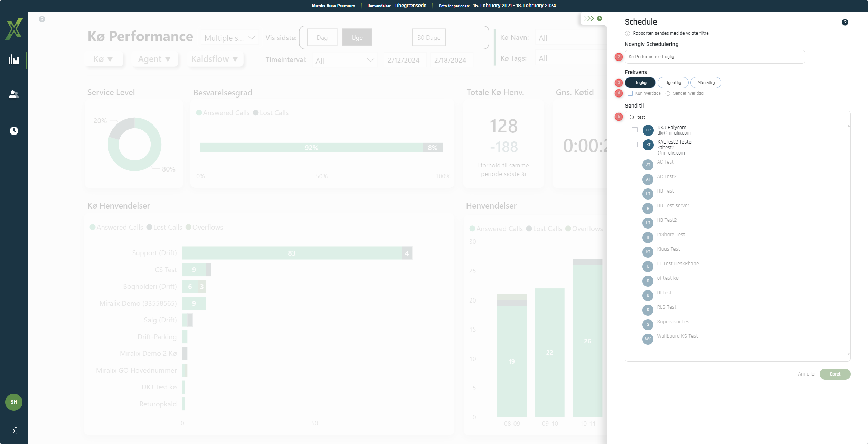Viewport: 868px width, 444px height.
Task: Expand the Timeinterval All dropdown
Action: click(345, 61)
